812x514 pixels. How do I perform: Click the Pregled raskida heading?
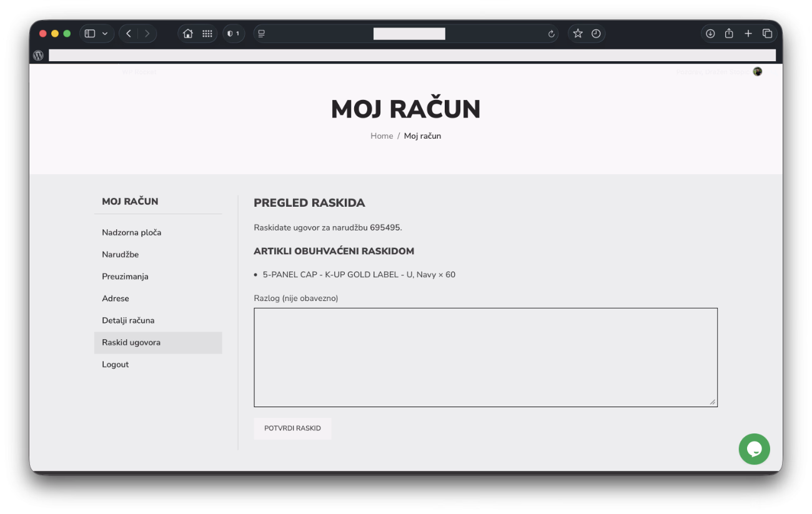point(309,203)
